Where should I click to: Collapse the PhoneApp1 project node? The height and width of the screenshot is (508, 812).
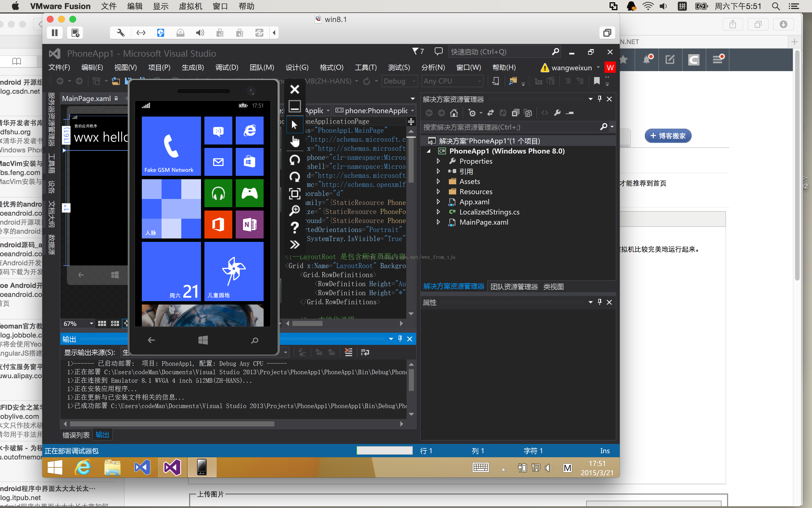coord(429,151)
